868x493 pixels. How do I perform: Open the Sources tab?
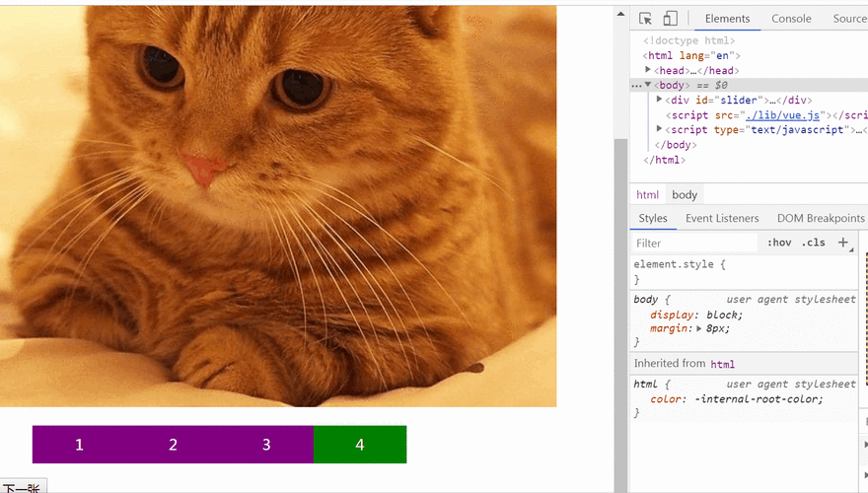point(850,19)
